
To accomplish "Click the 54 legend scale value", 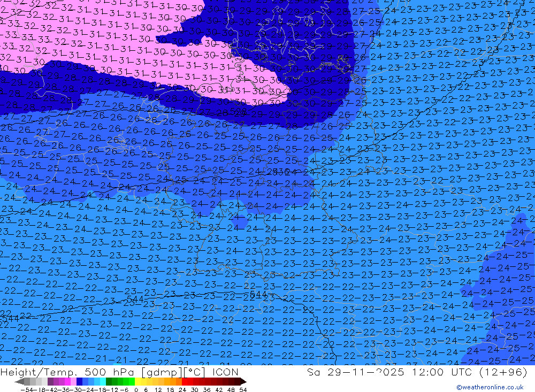I will coord(243,390).
